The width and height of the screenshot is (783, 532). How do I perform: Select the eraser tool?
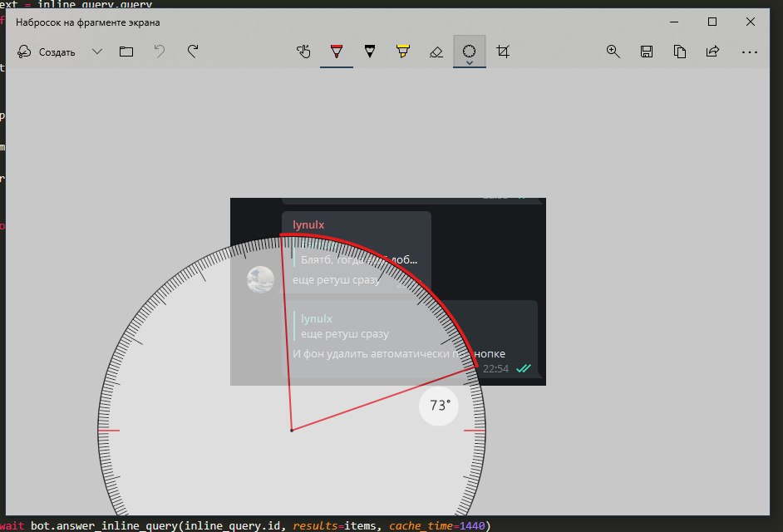(436, 52)
